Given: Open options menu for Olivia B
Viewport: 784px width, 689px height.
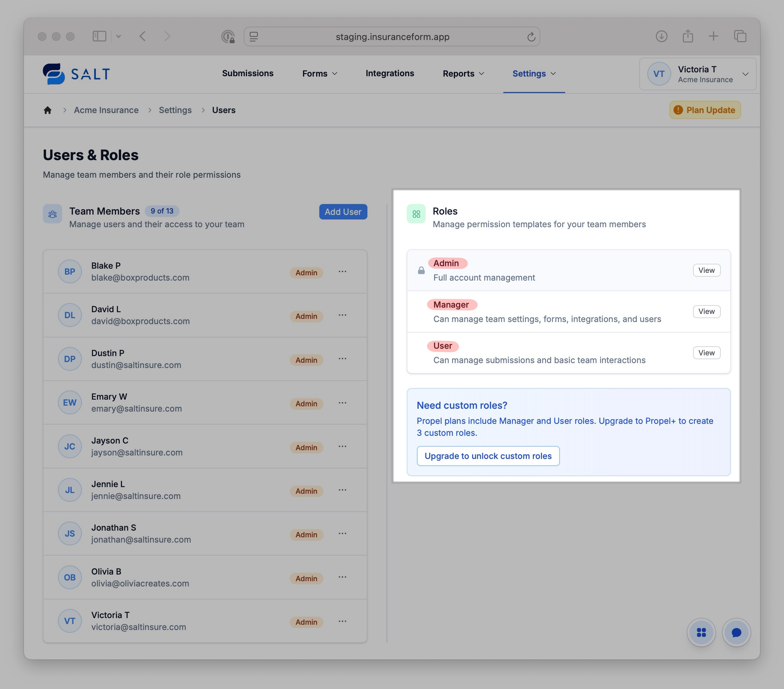Looking at the screenshot, I should point(342,577).
